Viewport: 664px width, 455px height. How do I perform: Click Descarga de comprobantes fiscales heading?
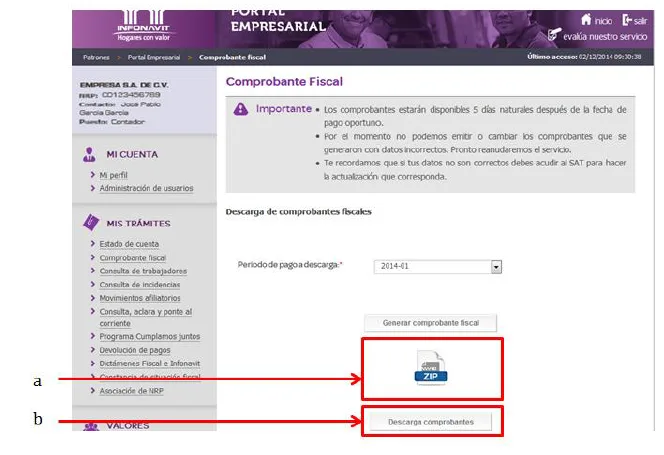pos(299,211)
